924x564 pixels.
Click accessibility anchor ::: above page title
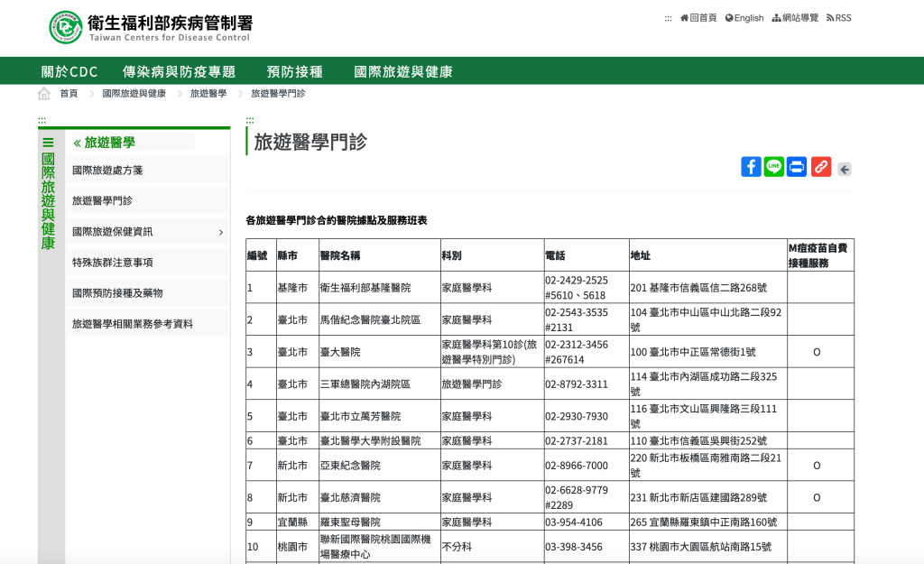(x=250, y=120)
